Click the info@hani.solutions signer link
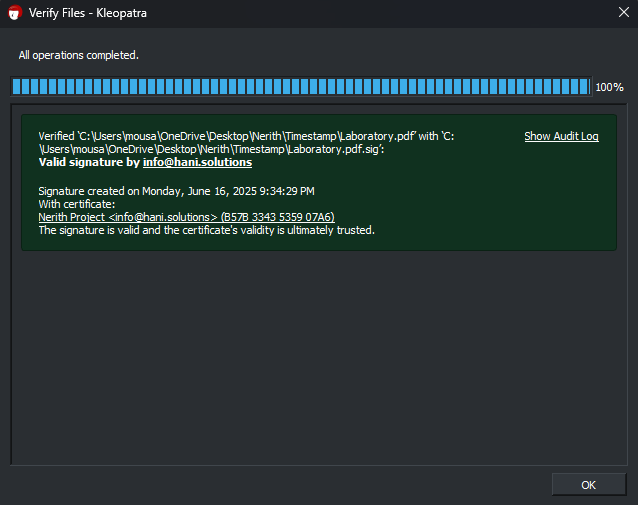The height and width of the screenshot is (505, 638). tap(197, 162)
